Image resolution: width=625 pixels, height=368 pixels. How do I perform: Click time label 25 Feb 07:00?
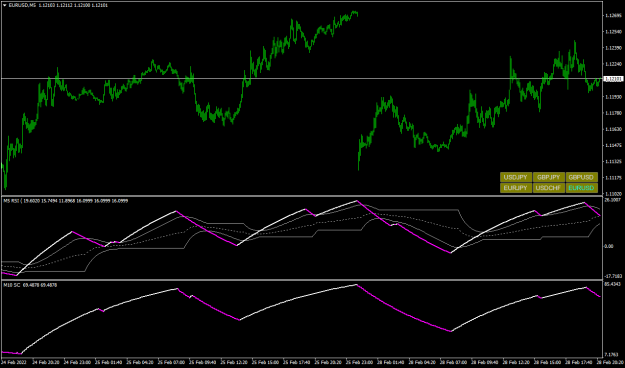pyautogui.click(x=171, y=362)
